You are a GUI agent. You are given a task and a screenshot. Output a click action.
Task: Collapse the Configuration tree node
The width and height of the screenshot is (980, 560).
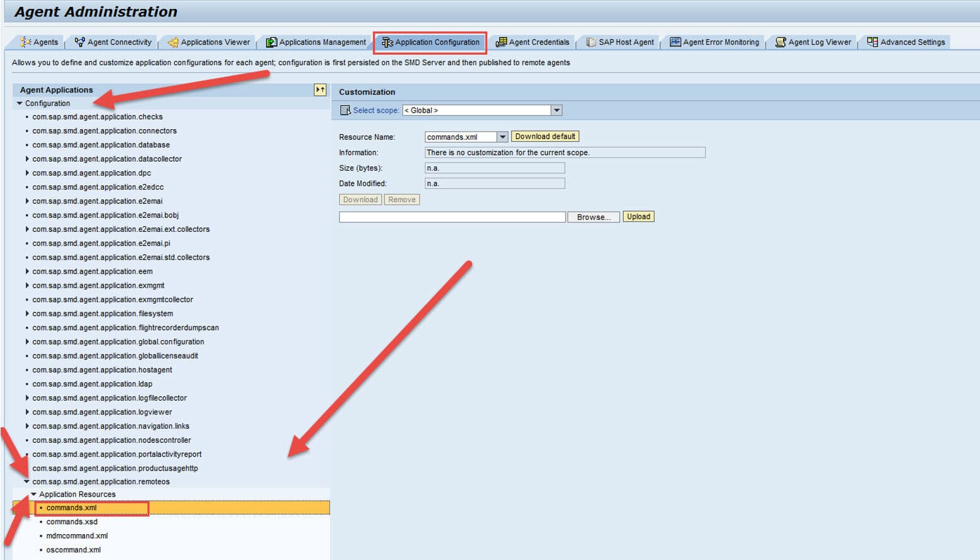click(x=20, y=103)
